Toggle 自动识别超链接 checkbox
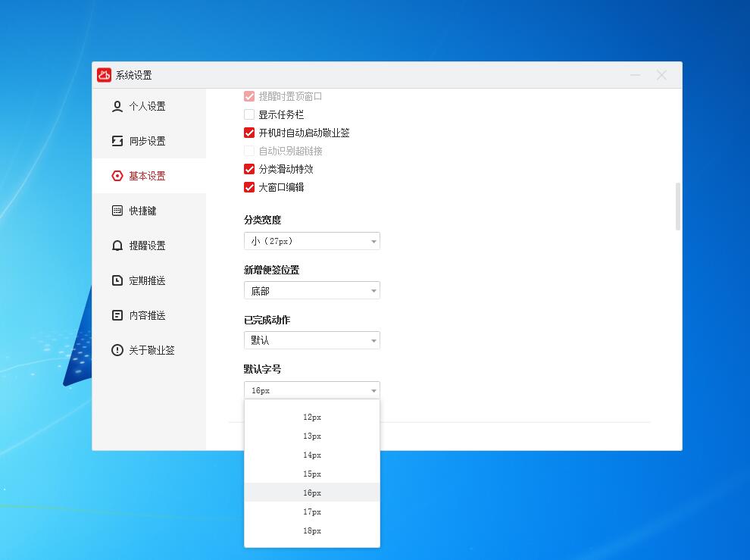The width and height of the screenshot is (750, 560). [x=249, y=151]
